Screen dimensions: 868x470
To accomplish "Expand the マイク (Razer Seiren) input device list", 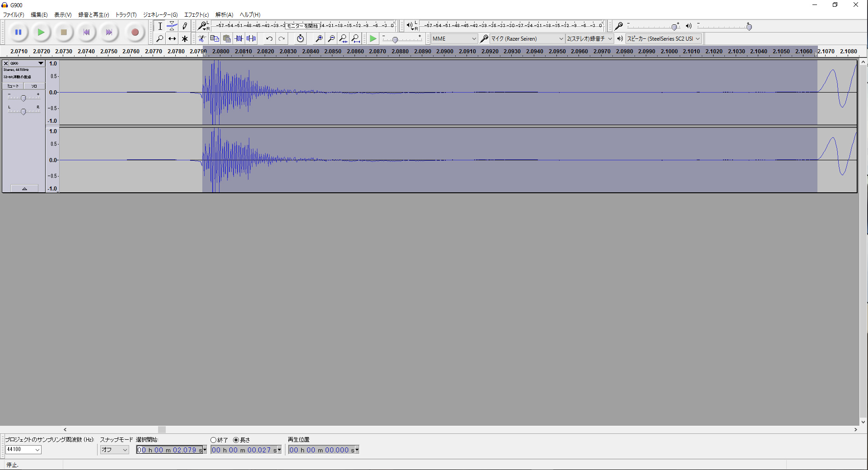I will pos(527,39).
